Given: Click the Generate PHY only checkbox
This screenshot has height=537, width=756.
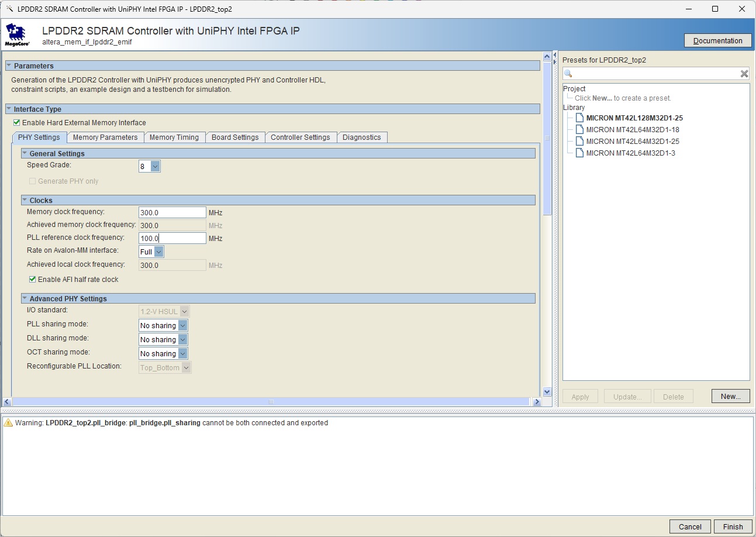Looking at the screenshot, I should coord(33,181).
